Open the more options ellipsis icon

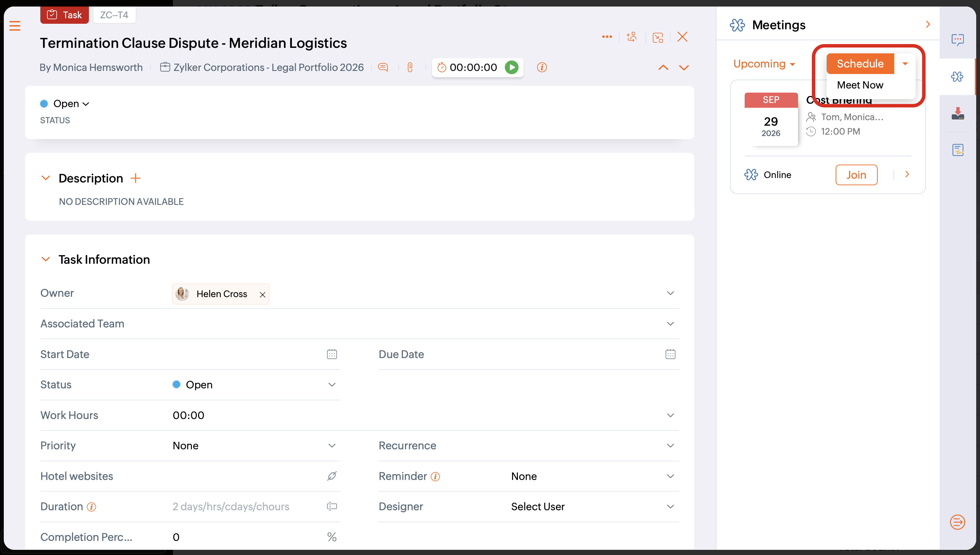607,36
